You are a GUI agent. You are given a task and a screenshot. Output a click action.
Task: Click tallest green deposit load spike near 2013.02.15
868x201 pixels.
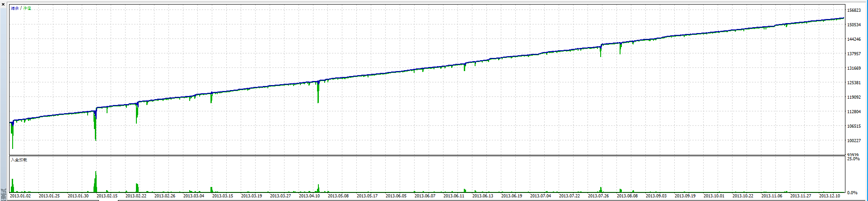[x=96, y=181]
